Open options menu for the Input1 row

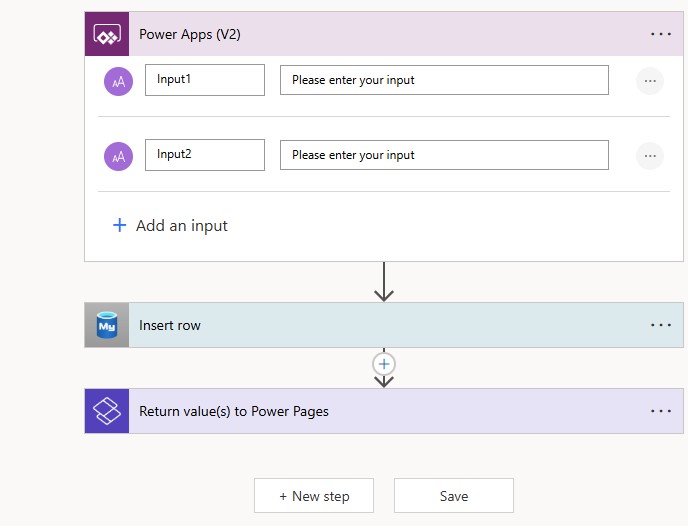coord(650,81)
